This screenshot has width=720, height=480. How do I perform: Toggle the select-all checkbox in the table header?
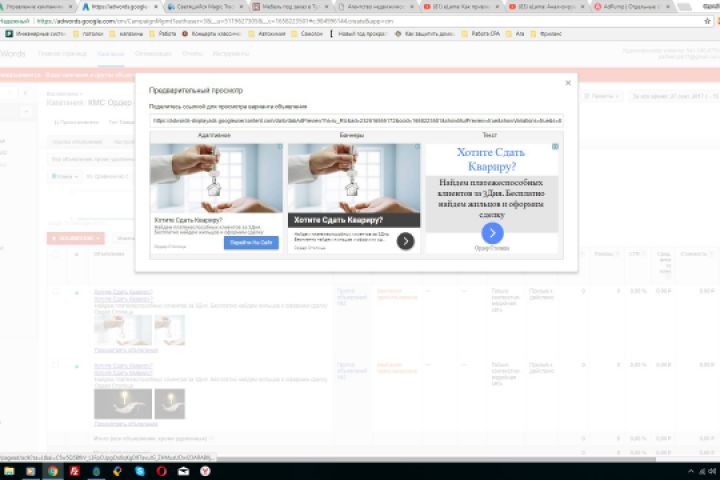click(x=56, y=254)
